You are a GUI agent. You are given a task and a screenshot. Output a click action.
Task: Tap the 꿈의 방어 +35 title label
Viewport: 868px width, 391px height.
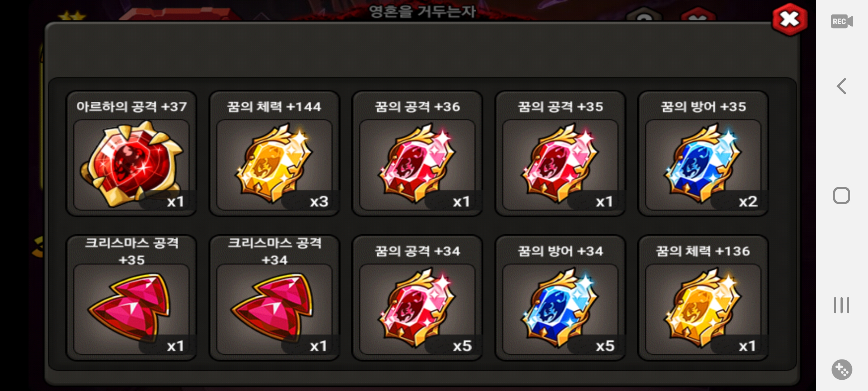coord(703,107)
